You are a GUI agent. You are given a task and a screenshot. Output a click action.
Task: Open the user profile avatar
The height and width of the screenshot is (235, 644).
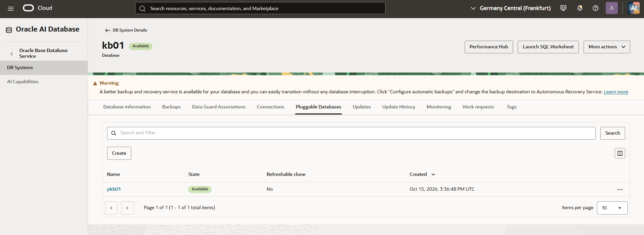pyautogui.click(x=611, y=8)
